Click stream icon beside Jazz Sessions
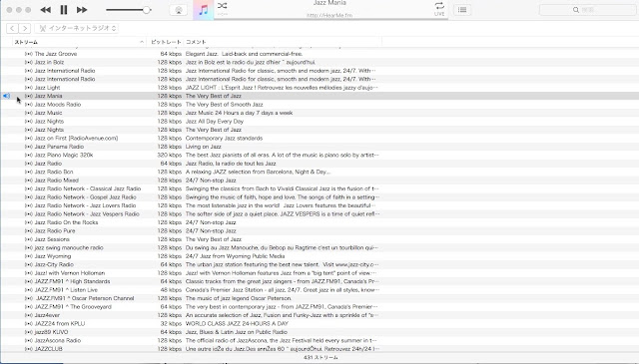 tap(29, 239)
